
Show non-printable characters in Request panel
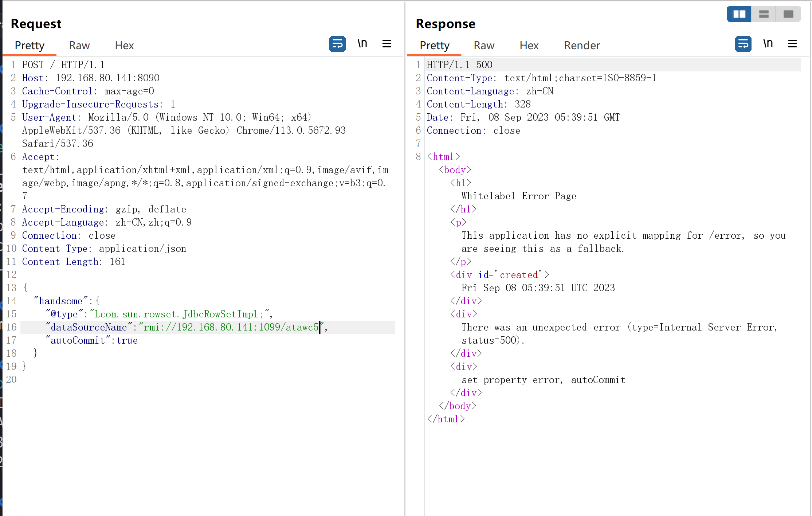tap(362, 44)
